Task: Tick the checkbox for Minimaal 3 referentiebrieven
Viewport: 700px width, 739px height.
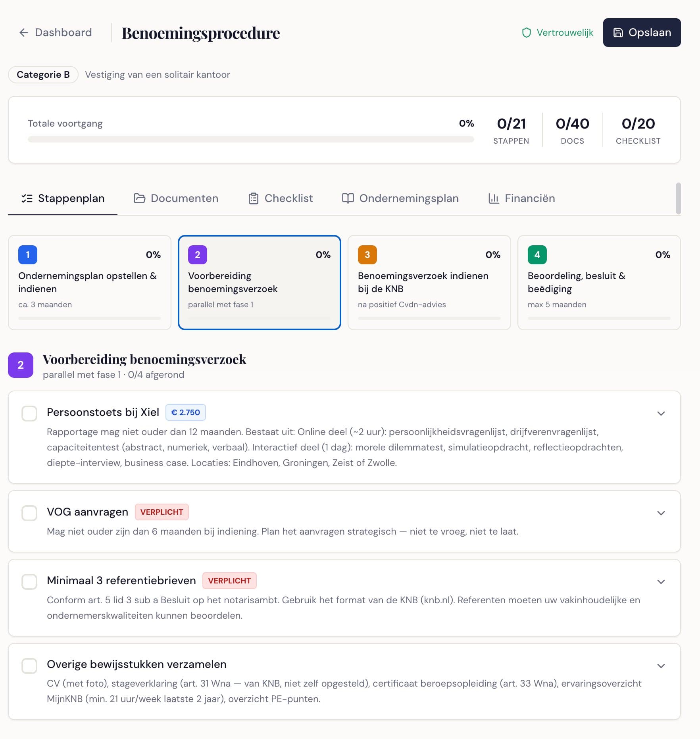Action: coord(29,582)
